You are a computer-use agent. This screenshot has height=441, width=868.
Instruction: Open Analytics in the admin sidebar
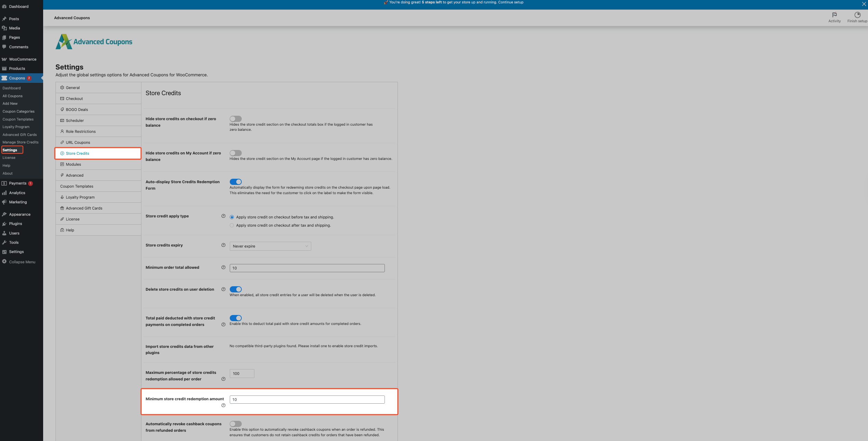(17, 193)
